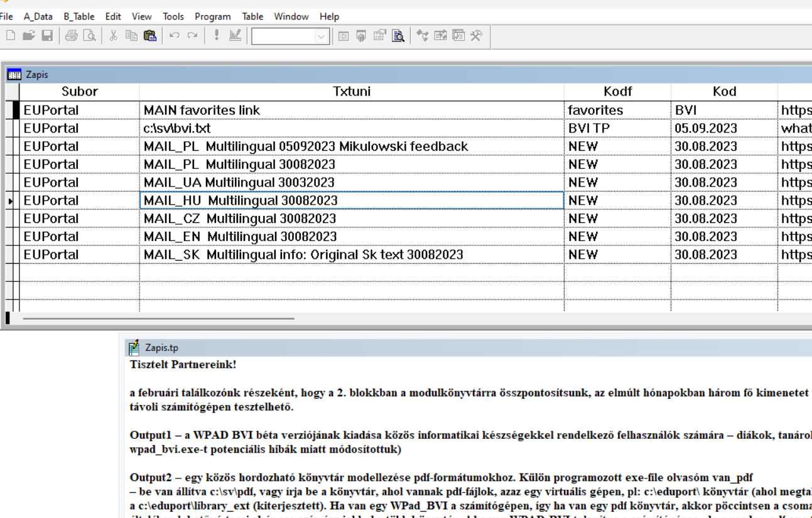Click the Open folder toolbar icon

point(29,36)
